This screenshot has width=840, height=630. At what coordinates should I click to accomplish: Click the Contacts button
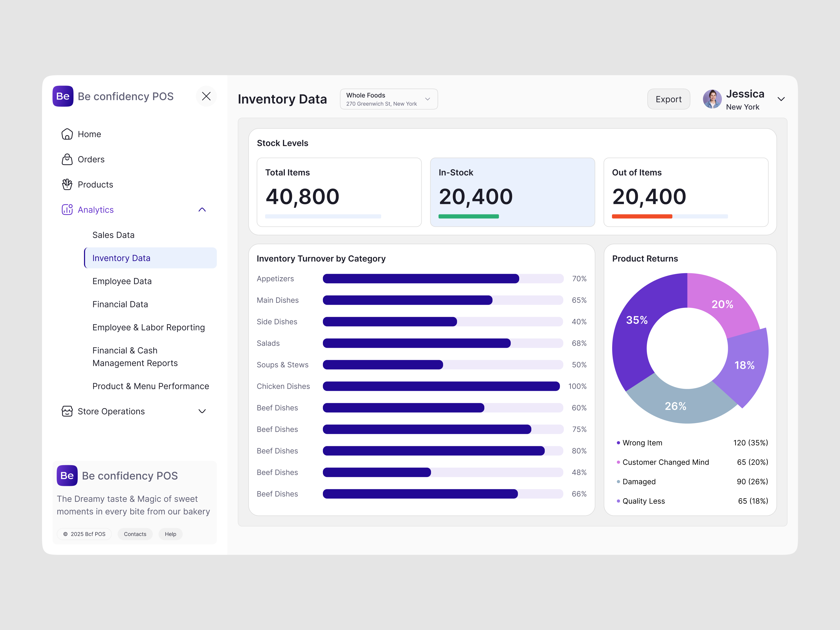click(x=135, y=534)
